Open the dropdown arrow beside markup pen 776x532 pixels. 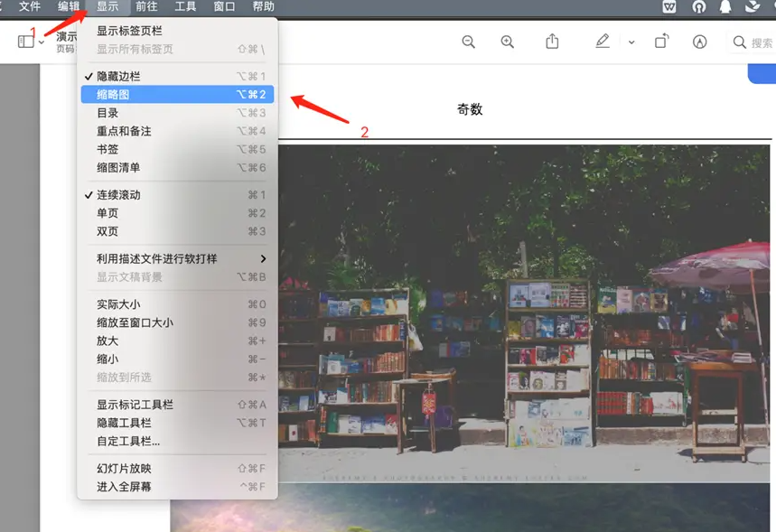point(631,42)
